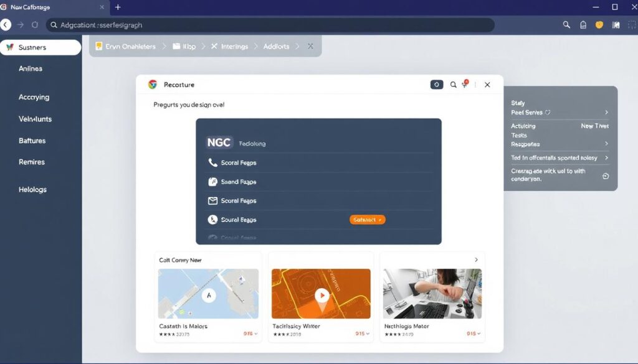638x364 pixels.
Task: Click the phone icon in the NGC panel
Action: [x=212, y=162]
